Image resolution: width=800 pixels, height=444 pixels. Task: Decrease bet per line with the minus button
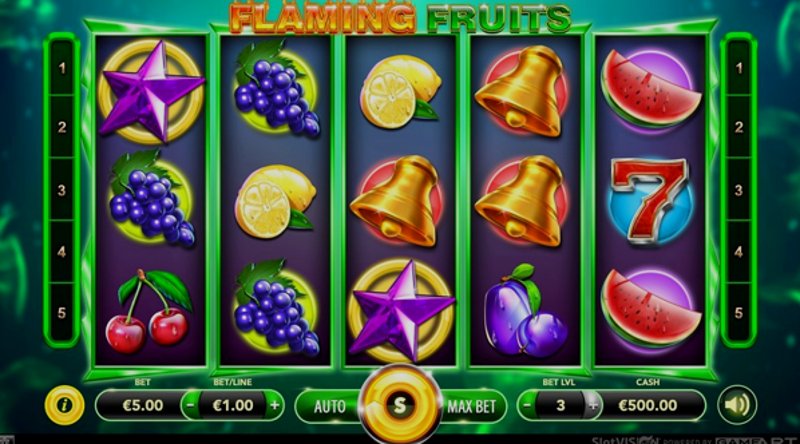click(x=190, y=406)
